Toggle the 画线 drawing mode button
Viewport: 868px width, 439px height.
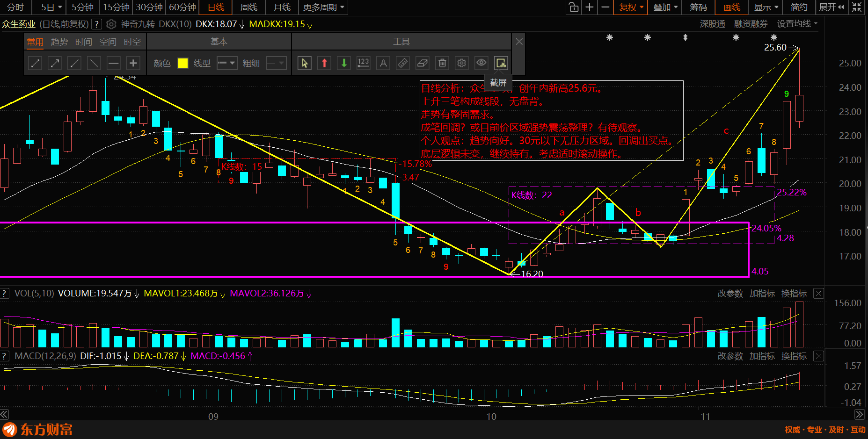[x=732, y=7]
